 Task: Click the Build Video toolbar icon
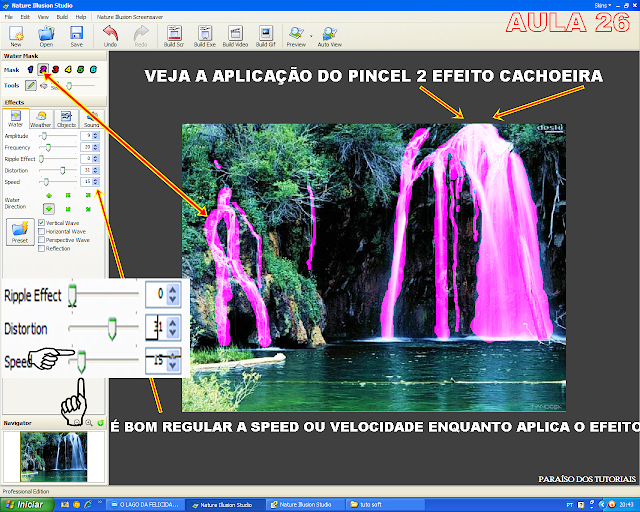[235, 36]
